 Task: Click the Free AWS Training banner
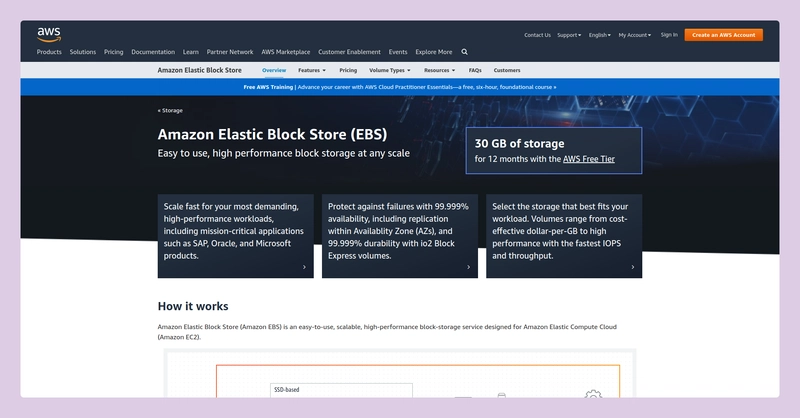[x=399, y=87]
